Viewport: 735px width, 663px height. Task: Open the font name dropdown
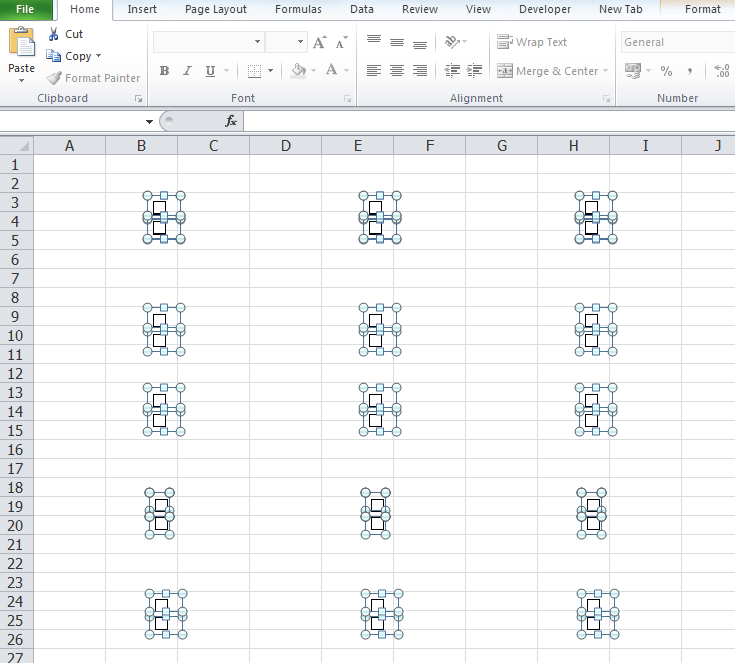pos(257,42)
